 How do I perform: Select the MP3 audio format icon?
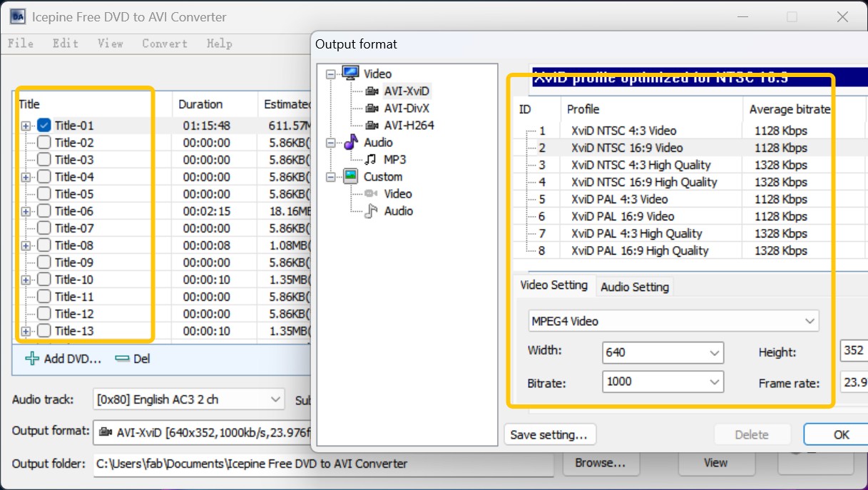click(x=371, y=159)
